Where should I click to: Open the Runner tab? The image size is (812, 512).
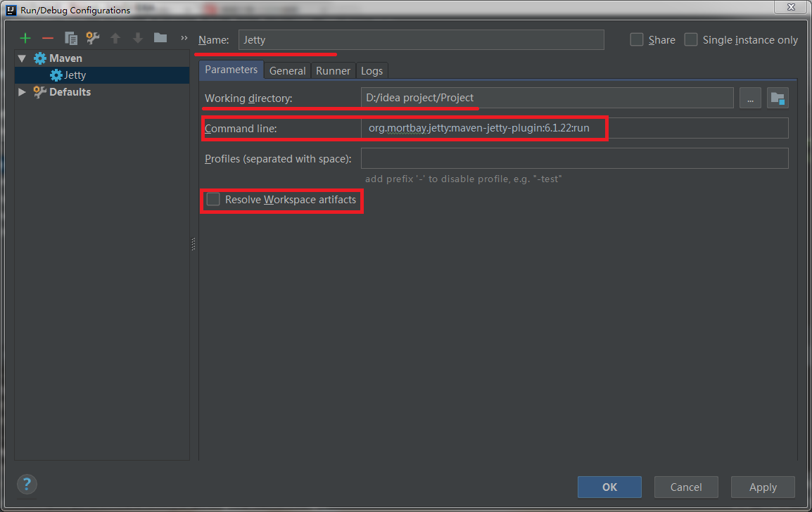tap(333, 70)
